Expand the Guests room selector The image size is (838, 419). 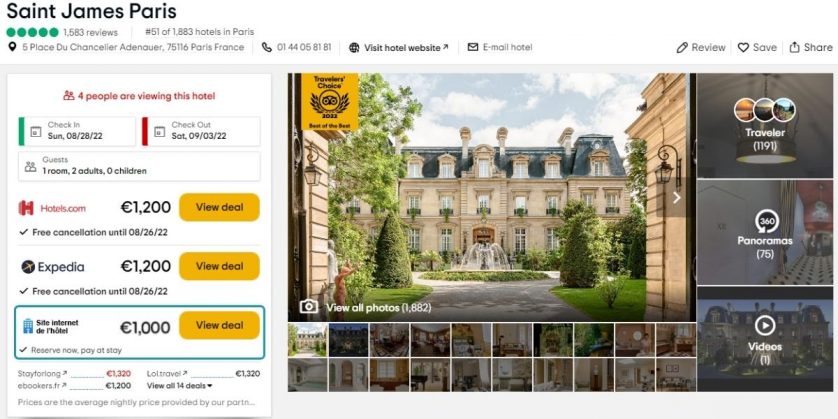[x=139, y=166]
